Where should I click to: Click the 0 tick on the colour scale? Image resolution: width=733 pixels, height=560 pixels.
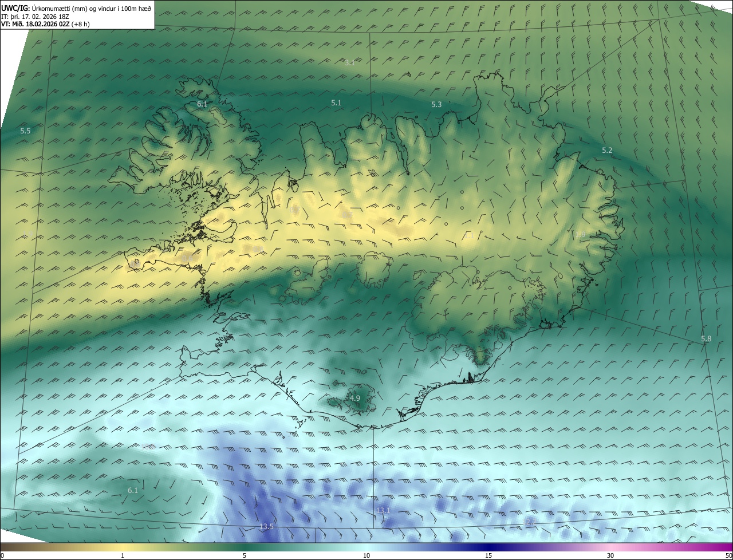click(2, 555)
